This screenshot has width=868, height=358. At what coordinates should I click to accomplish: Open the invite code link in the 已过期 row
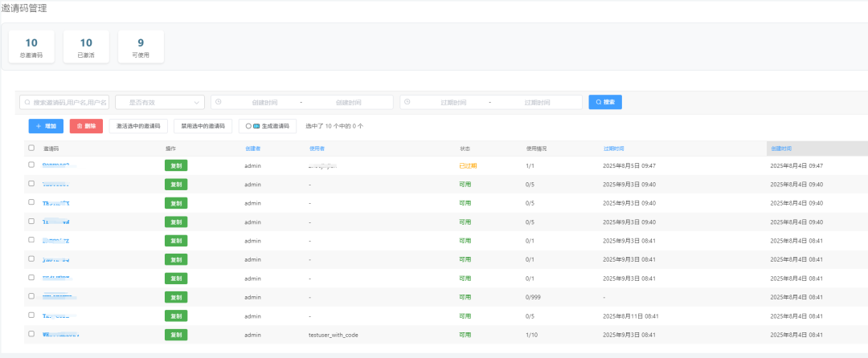[x=58, y=165]
